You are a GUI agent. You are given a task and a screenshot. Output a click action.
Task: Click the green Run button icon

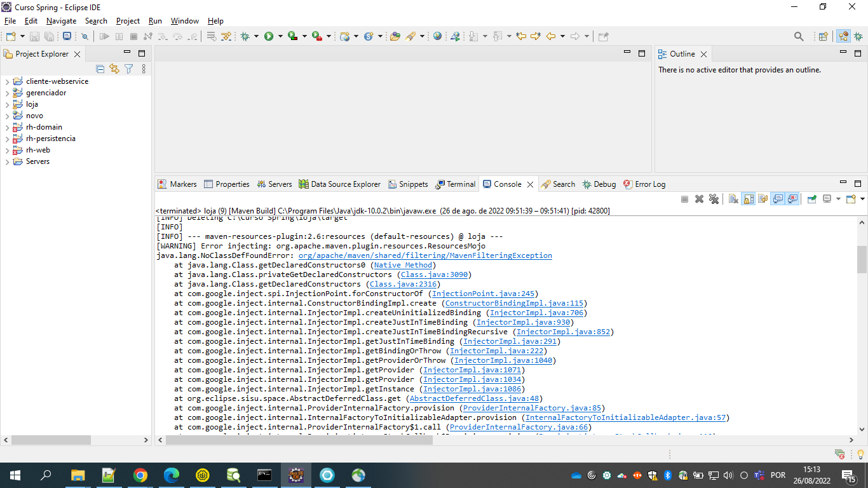coord(269,36)
